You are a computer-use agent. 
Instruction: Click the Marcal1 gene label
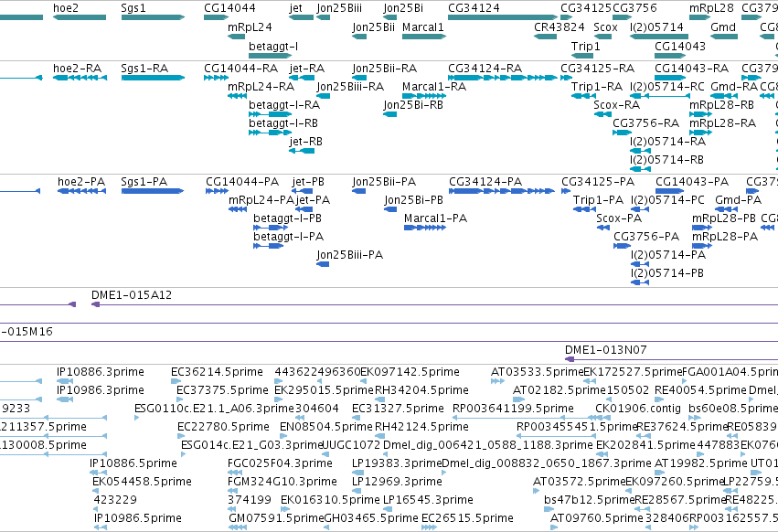click(x=422, y=27)
